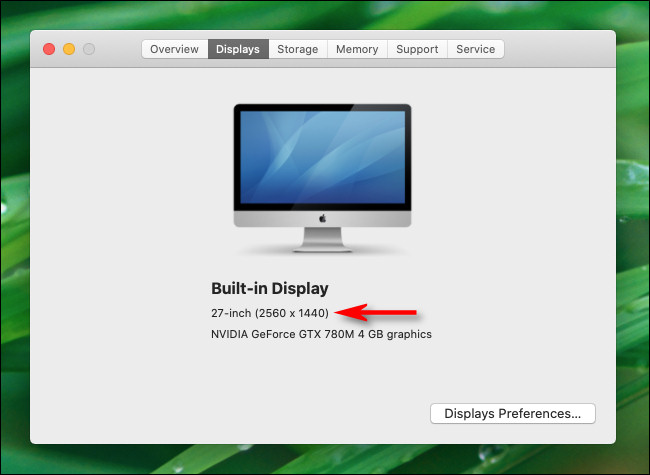Minimize the window with the yellow button

pos(69,49)
